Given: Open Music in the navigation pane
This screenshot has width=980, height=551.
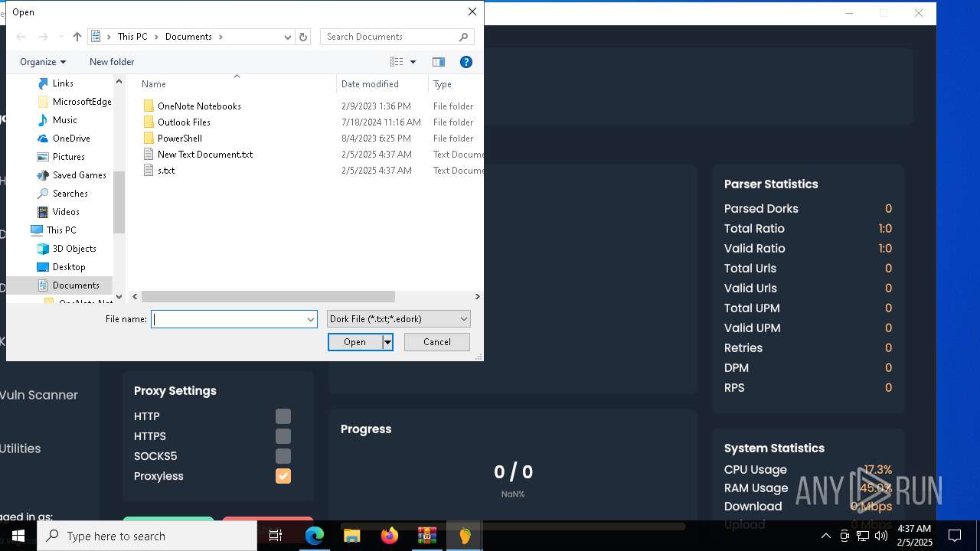Looking at the screenshot, I should 64,120.
